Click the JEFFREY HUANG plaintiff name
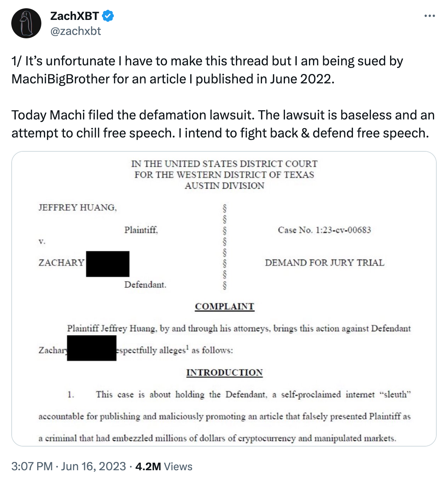Viewport: 448px width, 480px height. point(77,207)
